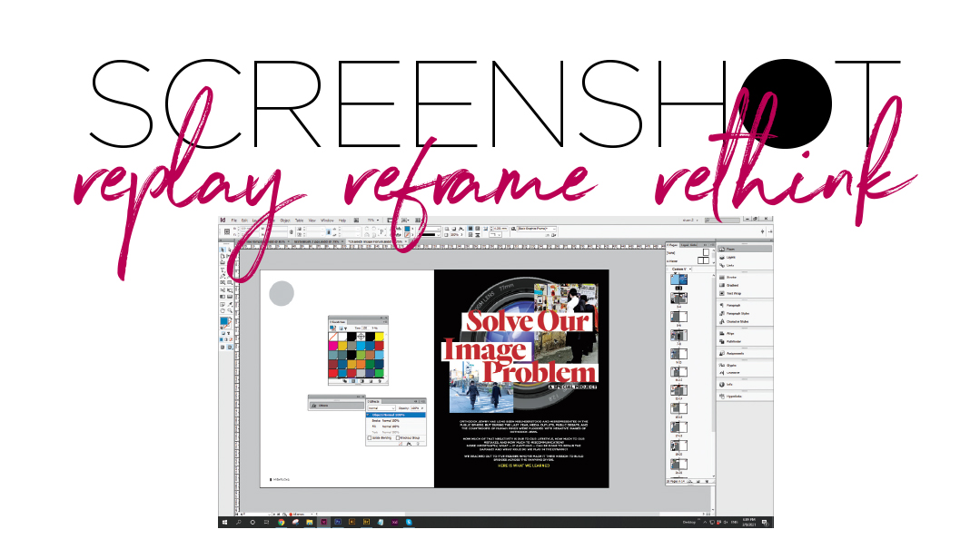Open the Help menu
This screenshot has height=549, width=980.
tap(342, 221)
